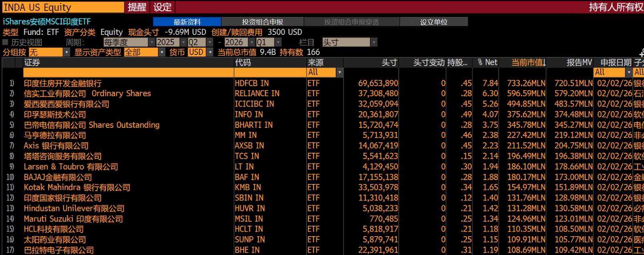This screenshot has width=644, height=255.
Task: Click the 设定 button
Action: [162, 7]
